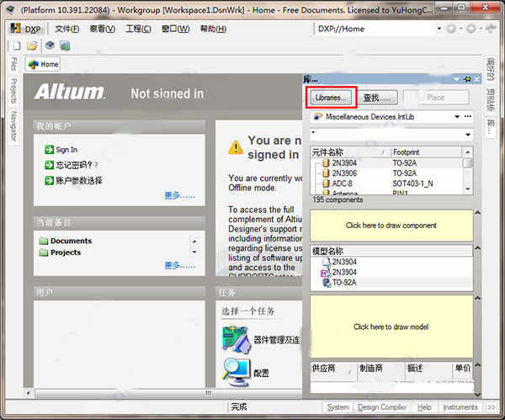
Task: Open the 帮助(H) menu
Action: 213,29
